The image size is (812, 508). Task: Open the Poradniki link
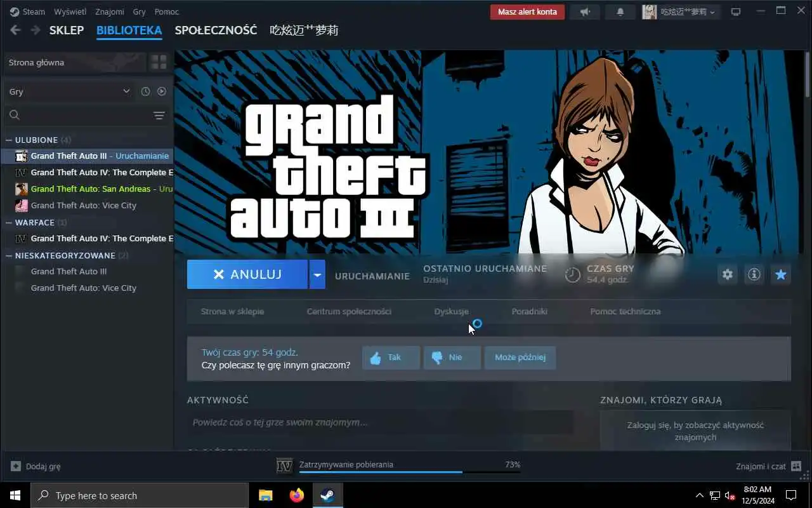pos(530,311)
